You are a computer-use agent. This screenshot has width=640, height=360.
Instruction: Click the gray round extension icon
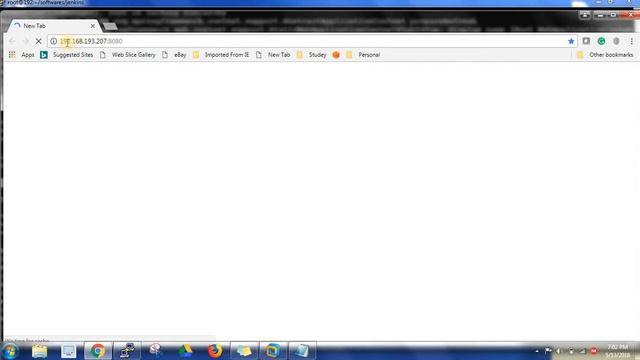tap(616, 41)
